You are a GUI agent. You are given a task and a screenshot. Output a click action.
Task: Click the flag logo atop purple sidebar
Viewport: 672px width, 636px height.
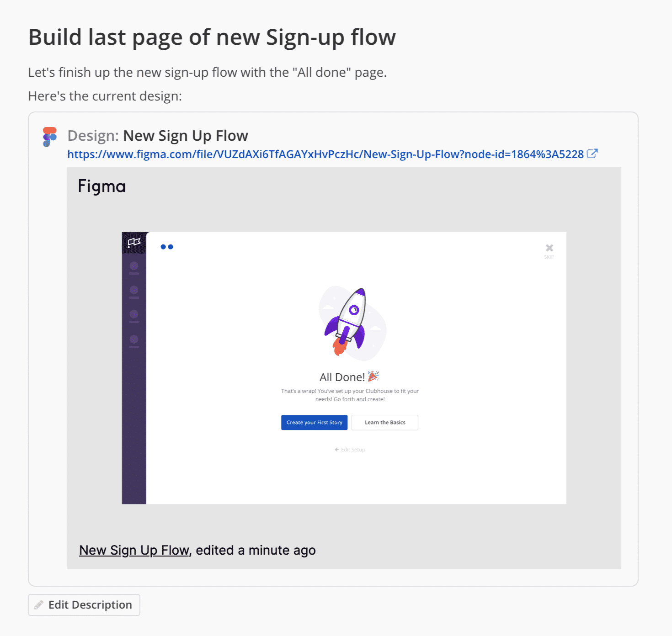134,243
